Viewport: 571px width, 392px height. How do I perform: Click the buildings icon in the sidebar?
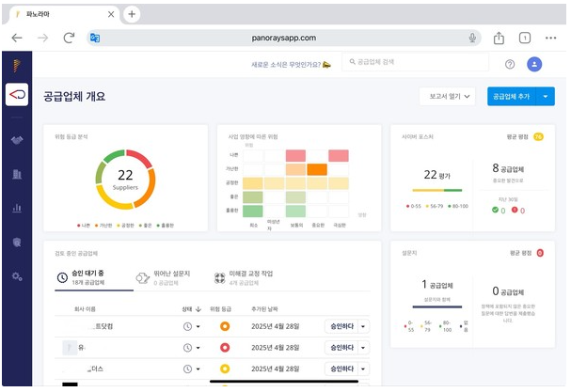[x=17, y=174]
